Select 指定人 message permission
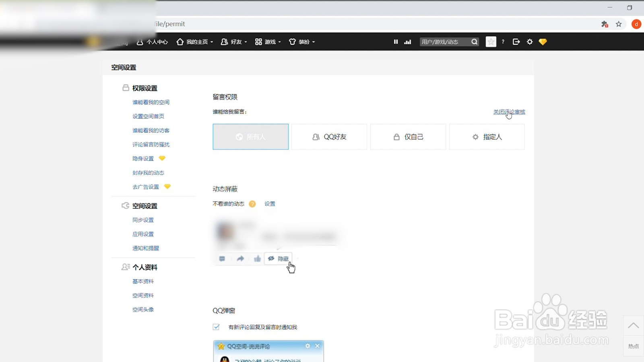This screenshot has height=362, width=644. [x=487, y=137]
